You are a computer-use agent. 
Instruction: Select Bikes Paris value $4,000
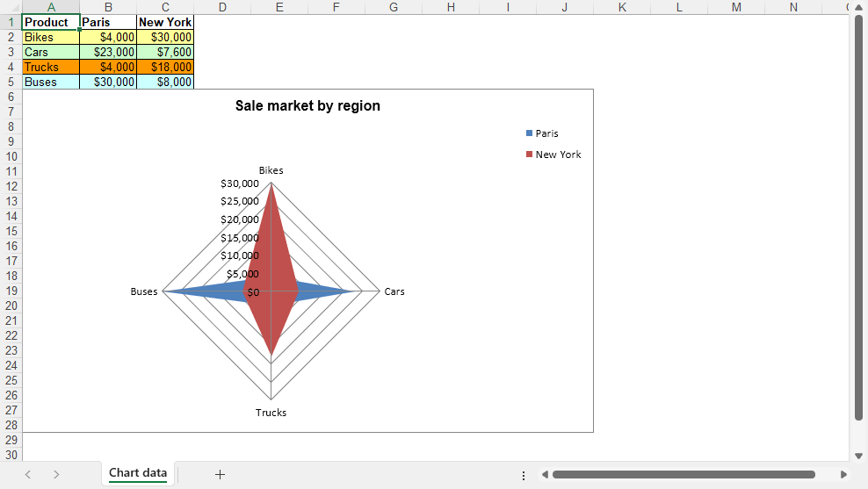(x=108, y=37)
